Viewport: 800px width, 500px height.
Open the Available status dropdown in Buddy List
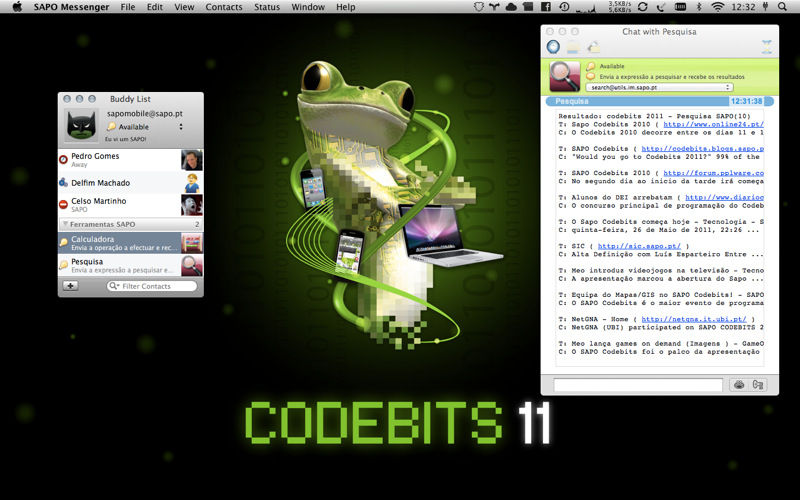pos(145,127)
